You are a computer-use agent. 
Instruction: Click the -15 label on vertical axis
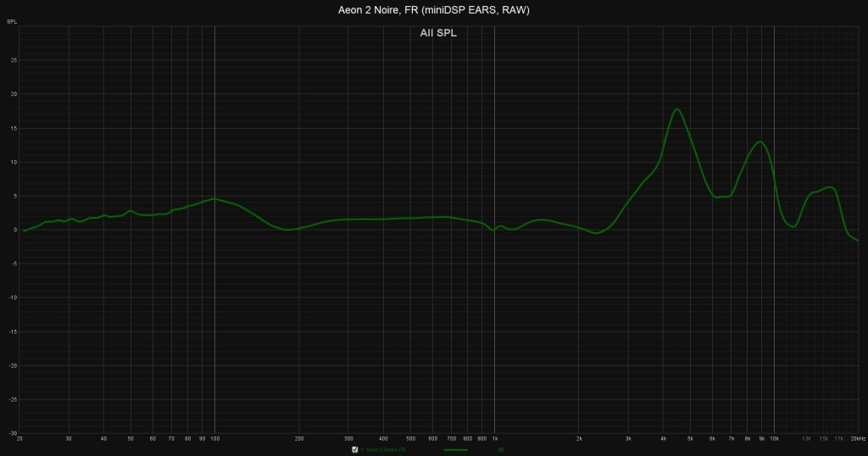click(12, 331)
